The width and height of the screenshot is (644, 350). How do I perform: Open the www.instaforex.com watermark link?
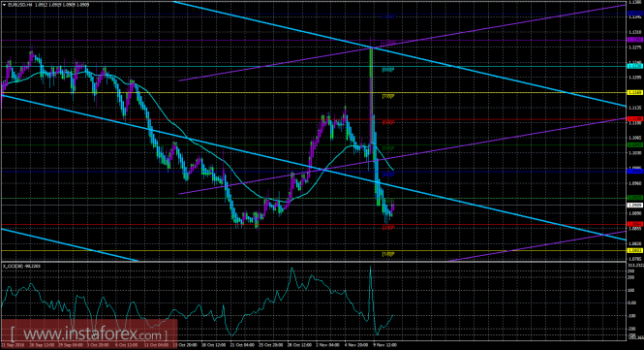89,334
